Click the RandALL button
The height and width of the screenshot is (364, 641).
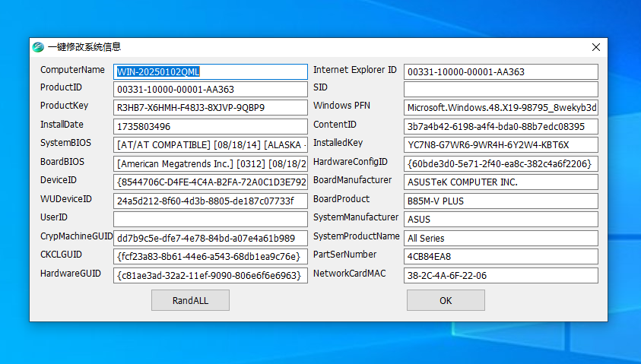(190, 300)
